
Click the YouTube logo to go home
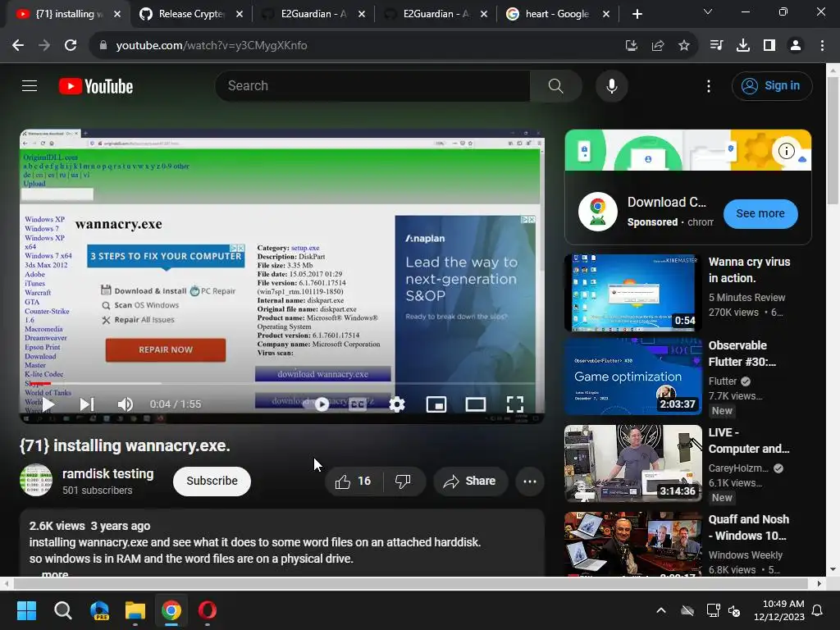coord(96,86)
